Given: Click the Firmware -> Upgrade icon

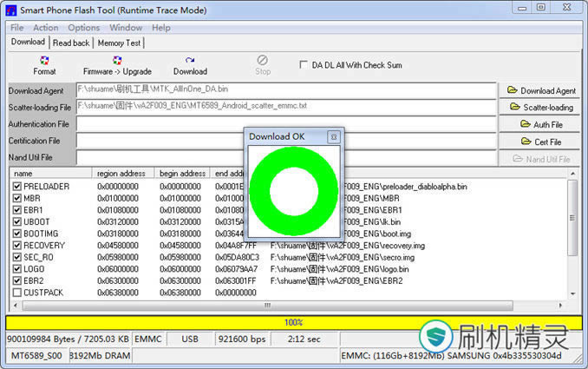Looking at the screenshot, I should [x=117, y=65].
